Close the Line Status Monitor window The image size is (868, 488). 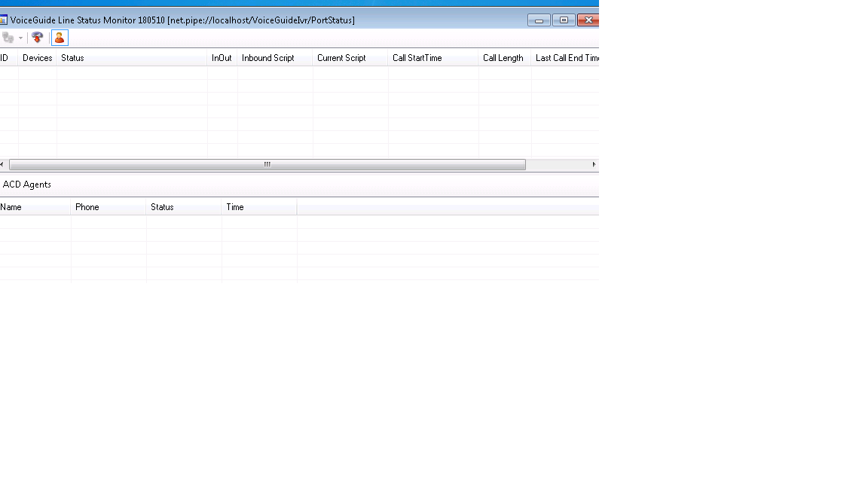[x=588, y=20]
